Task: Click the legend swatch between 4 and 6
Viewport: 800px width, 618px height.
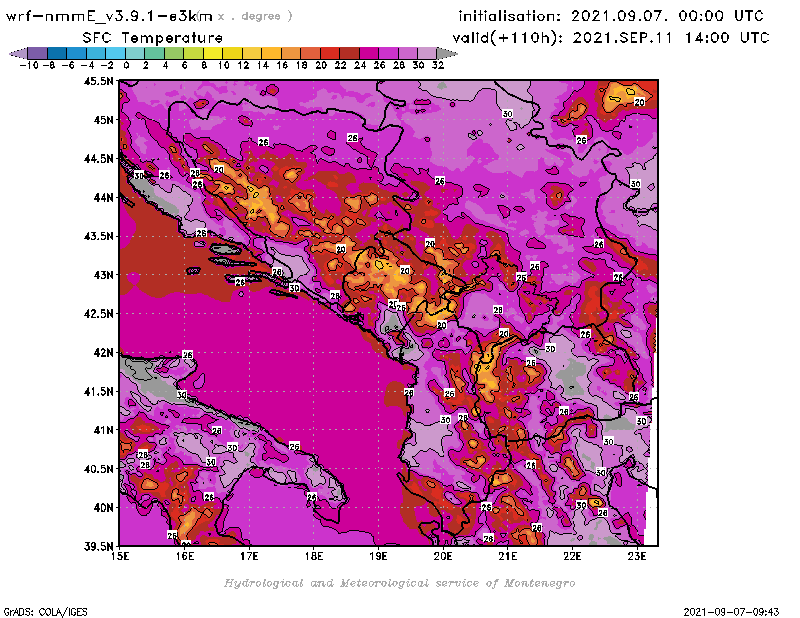Action: click(173, 54)
